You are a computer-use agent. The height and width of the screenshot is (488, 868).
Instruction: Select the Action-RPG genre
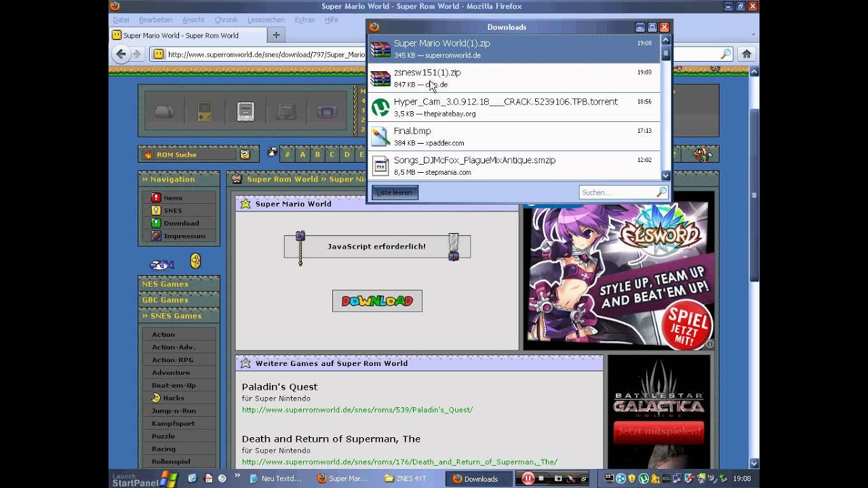[172, 360]
